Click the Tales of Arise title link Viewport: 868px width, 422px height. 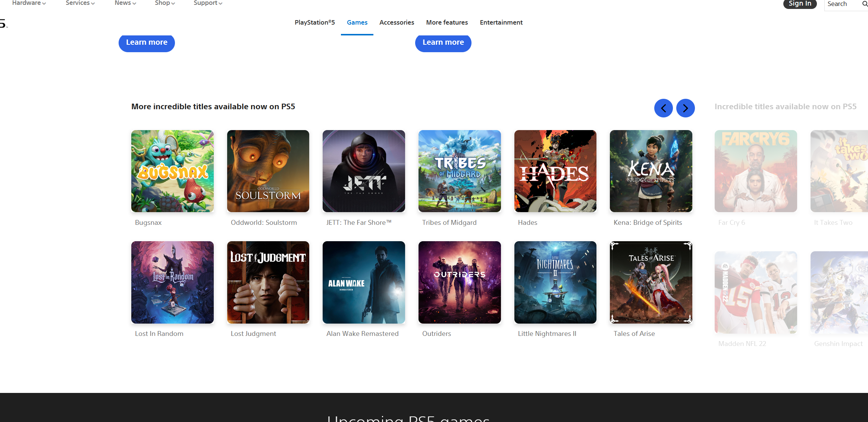[634, 334]
